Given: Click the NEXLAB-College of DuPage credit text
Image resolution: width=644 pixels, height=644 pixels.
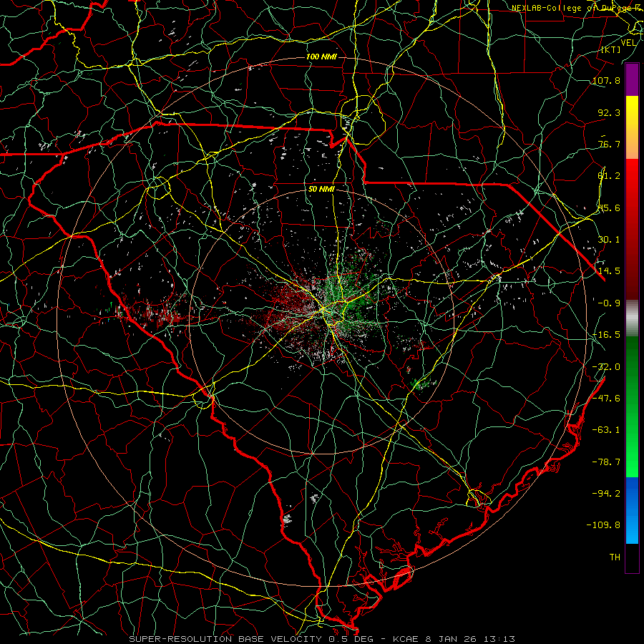Looking at the screenshot, I should 577,8.
